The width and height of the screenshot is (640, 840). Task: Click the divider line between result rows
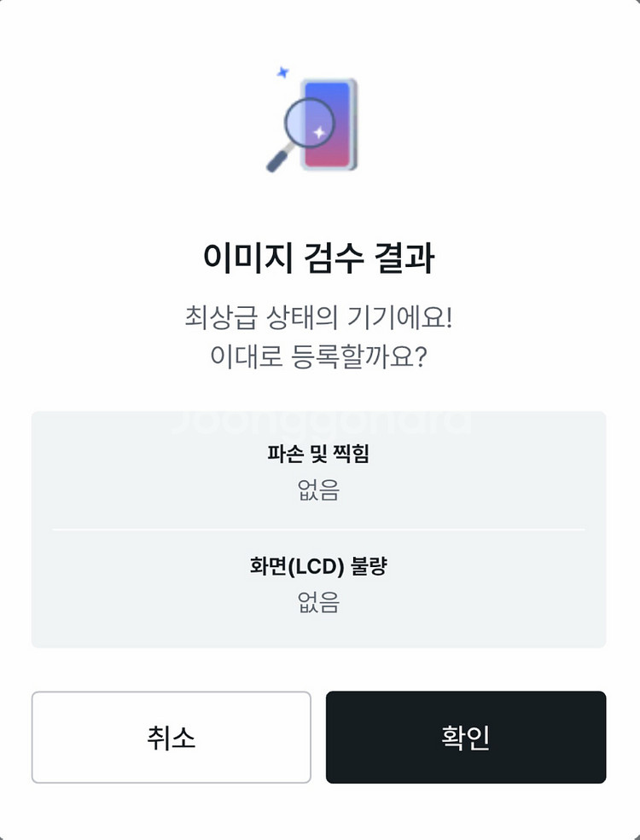318,529
